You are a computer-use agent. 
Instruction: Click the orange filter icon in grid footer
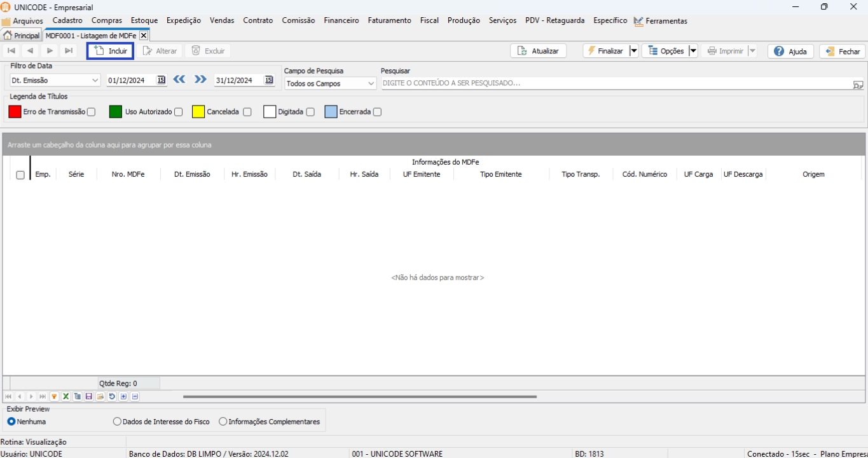(54, 396)
